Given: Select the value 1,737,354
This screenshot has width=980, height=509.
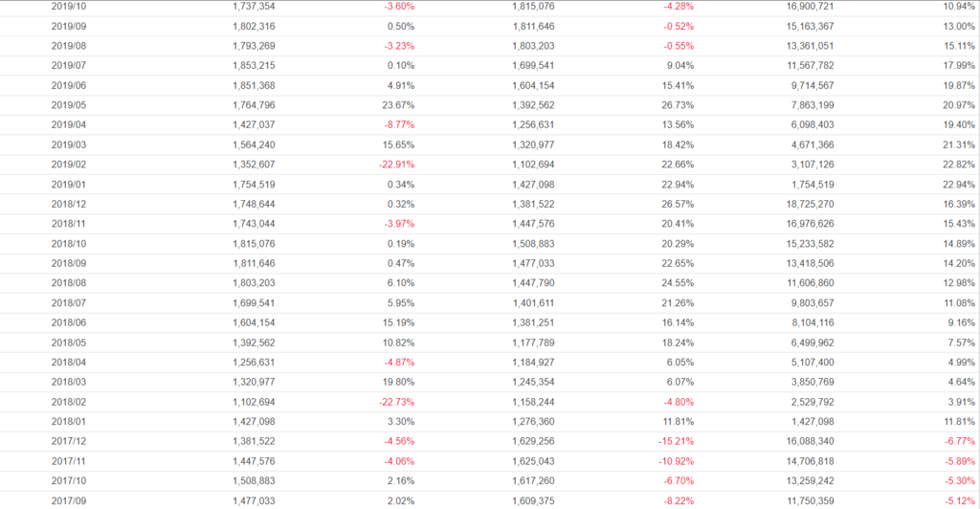Looking at the screenshot, I should click(254, 6).
